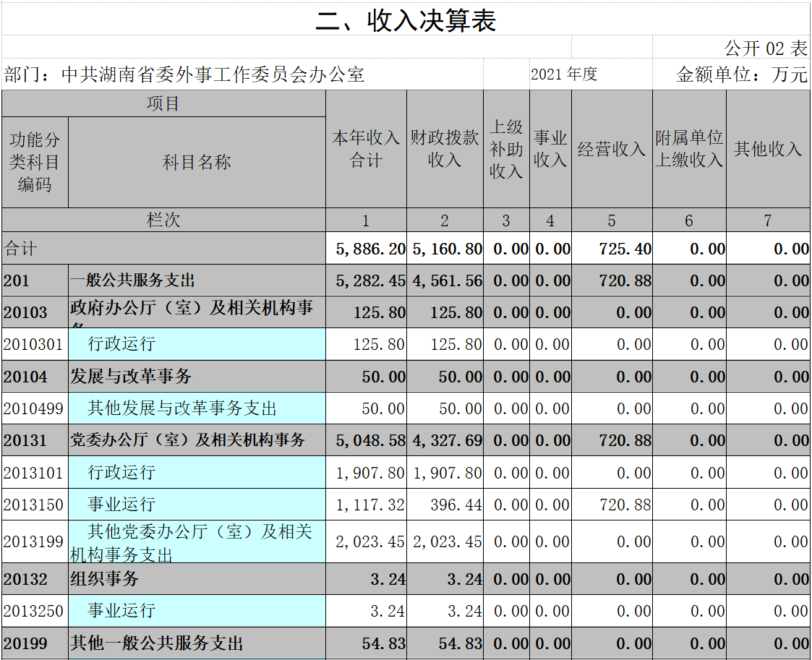This screenshot has width=812, height=660.
Task: Select 行政运行 in the 2010301 row
Action: click(197, 344)
